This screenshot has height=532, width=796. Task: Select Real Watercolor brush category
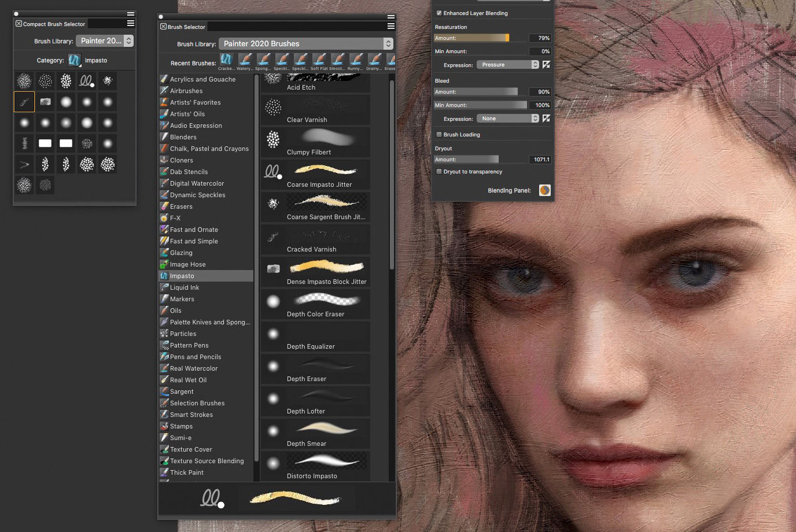194,368
